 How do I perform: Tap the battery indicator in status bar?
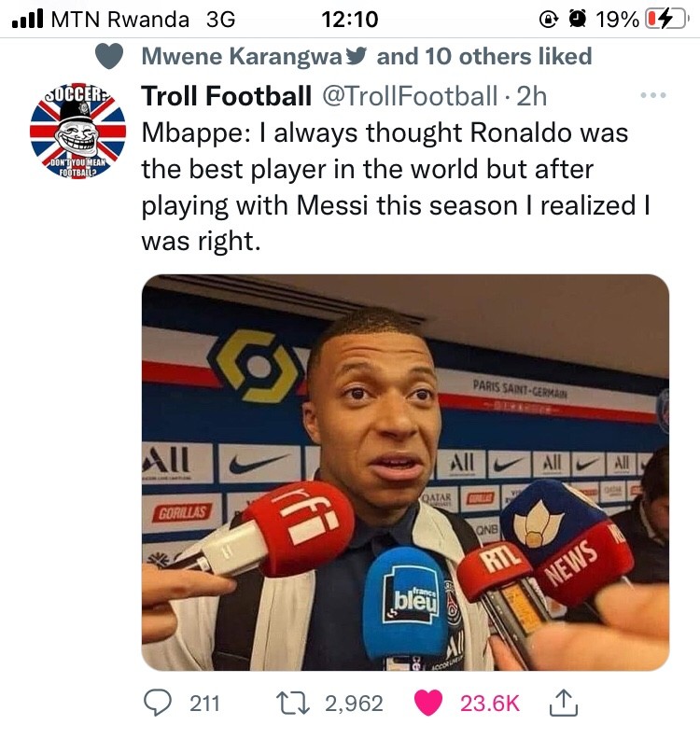tap(671, 19)
